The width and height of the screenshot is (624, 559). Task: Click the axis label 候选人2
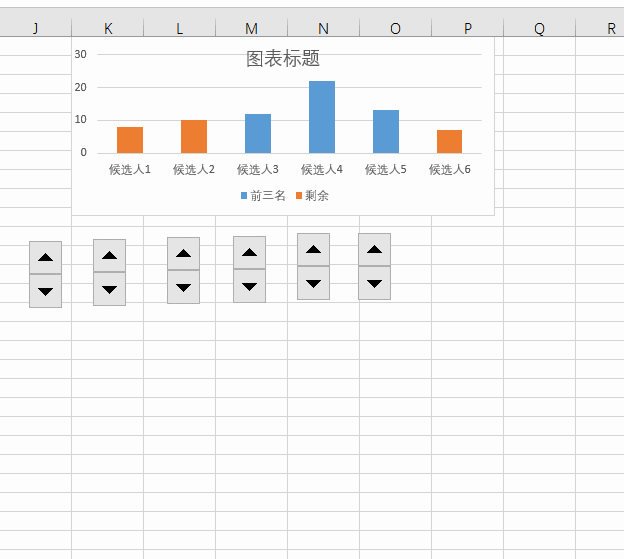[194, 169]
